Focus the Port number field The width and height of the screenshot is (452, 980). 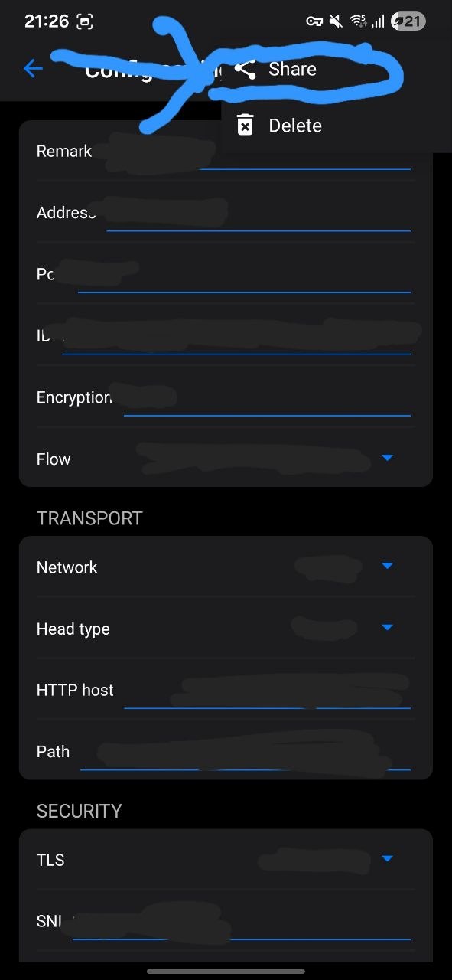coord(244,275)
